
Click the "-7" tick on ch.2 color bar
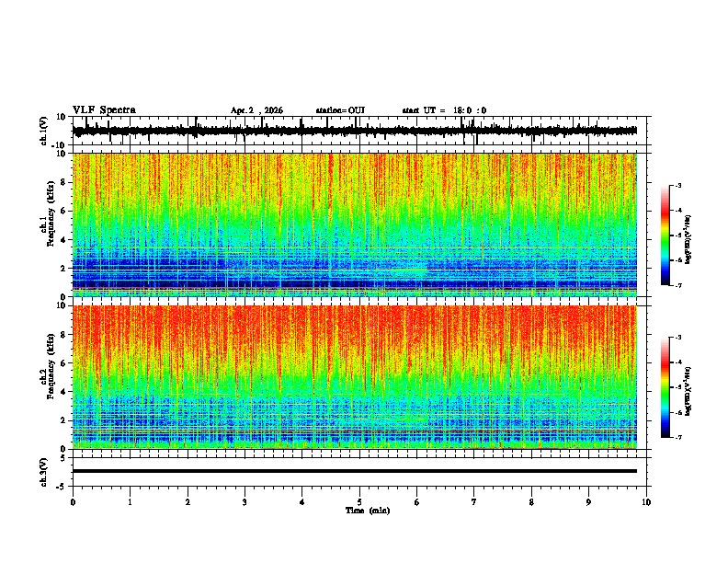tap(677, 438)
